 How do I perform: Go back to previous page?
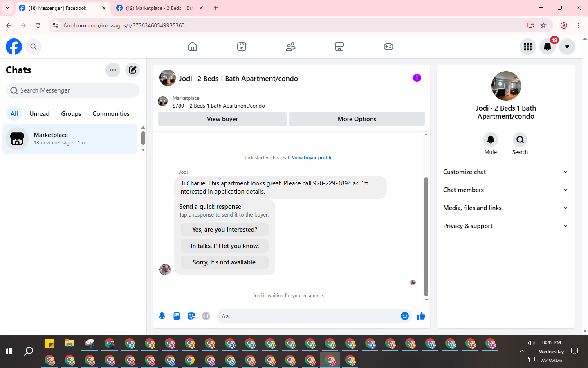9,25
